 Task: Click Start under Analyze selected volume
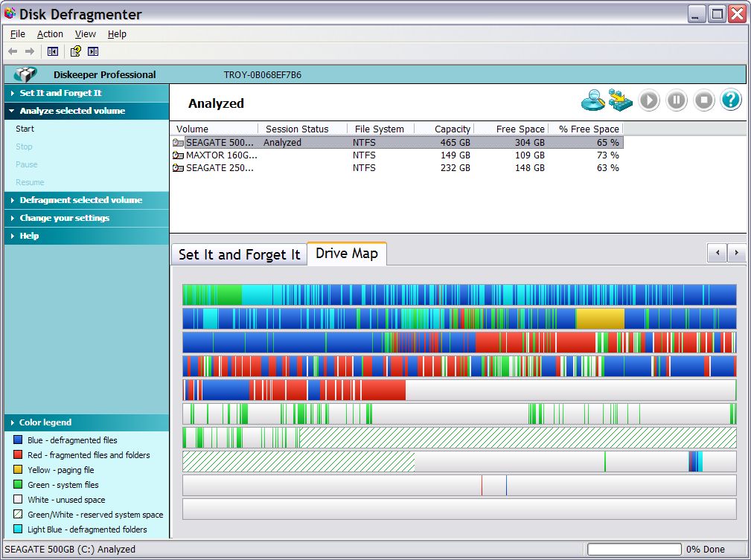pos(25,129)
